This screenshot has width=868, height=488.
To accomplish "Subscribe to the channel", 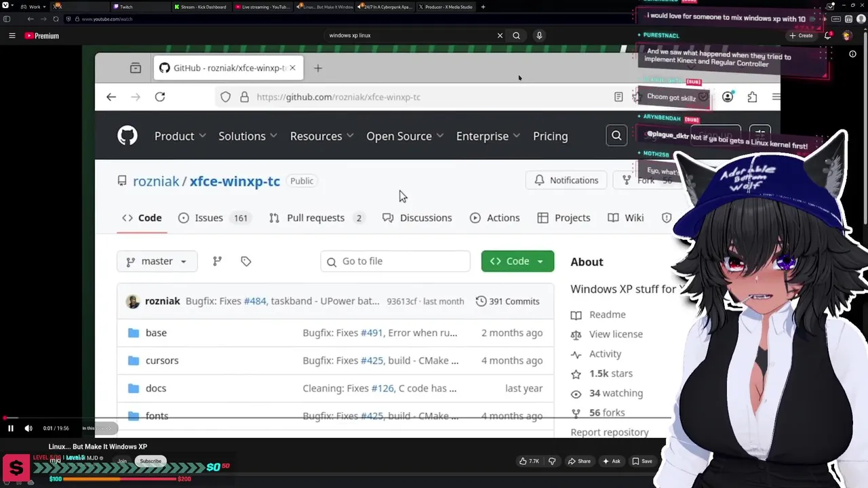I will [x=151, y=462].
